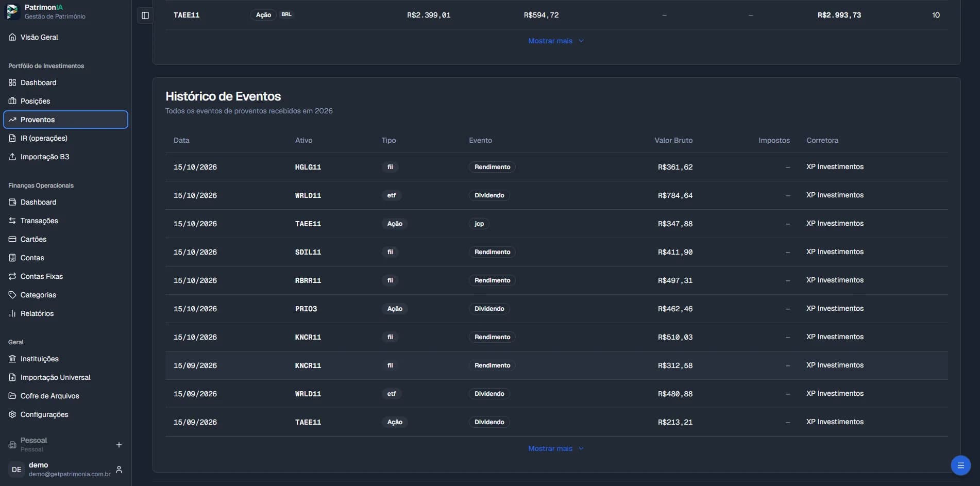Image resolution: width=980 pixels, height=486 pixels.
Task: Toggle the sidebar panel icon
Action: coord(145,15)
